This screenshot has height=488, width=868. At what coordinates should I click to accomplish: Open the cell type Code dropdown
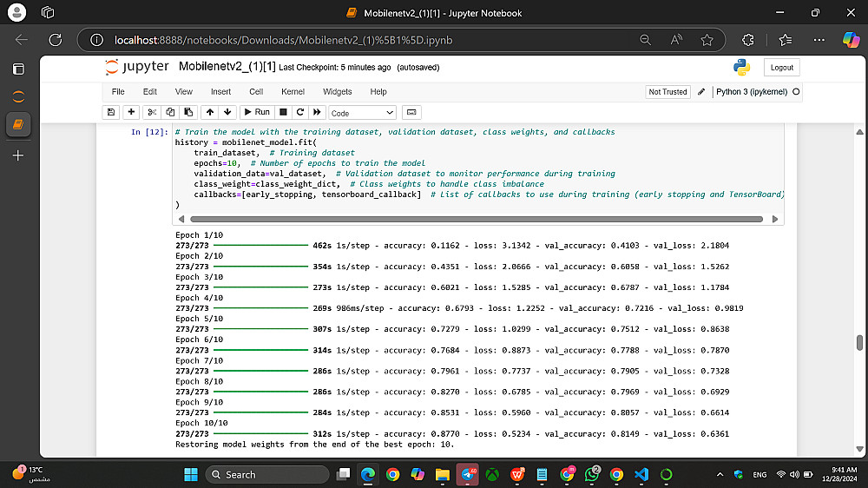[362, 113]
